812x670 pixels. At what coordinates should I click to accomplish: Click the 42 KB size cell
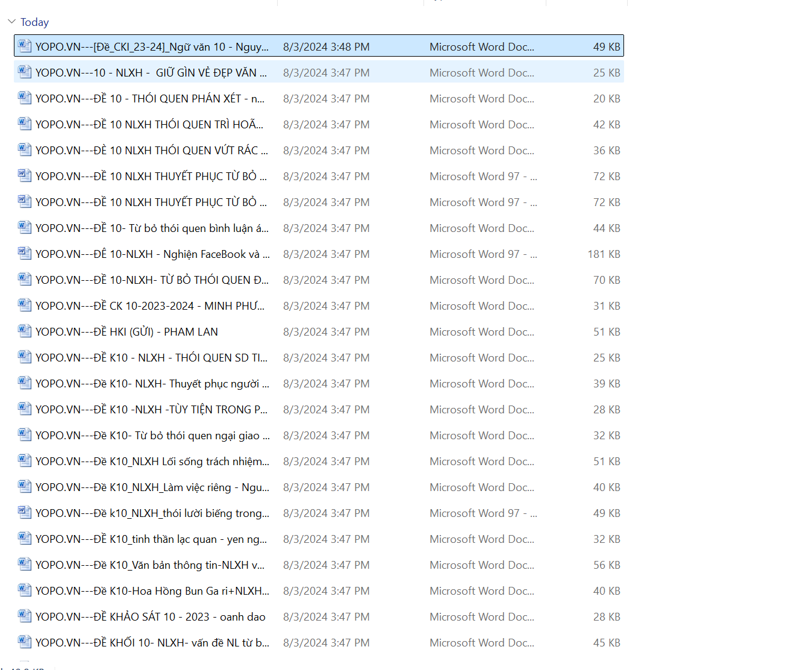coord(607,125)
